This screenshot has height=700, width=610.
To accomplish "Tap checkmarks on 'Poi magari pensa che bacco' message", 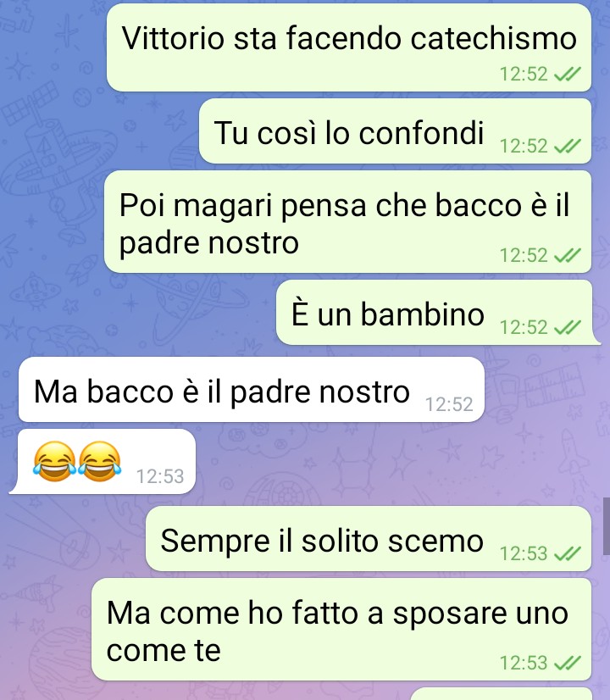I will pos(567,255).
